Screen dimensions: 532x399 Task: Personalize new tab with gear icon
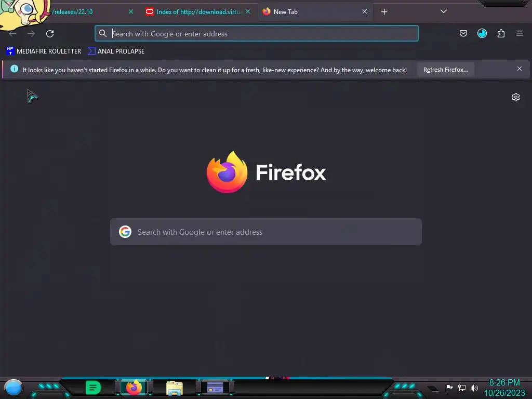(516, 97)
